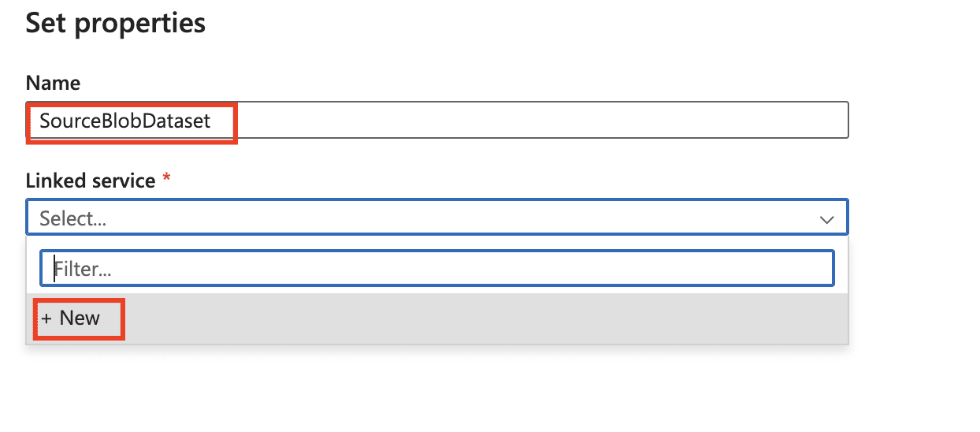
Task: Choose the "+ New" linked service option
Action: coord(71,318)
